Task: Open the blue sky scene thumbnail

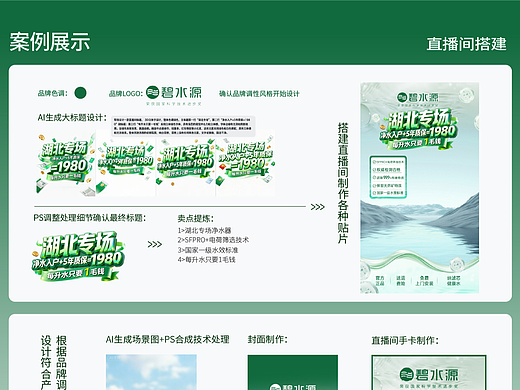Action: [151, 372]
